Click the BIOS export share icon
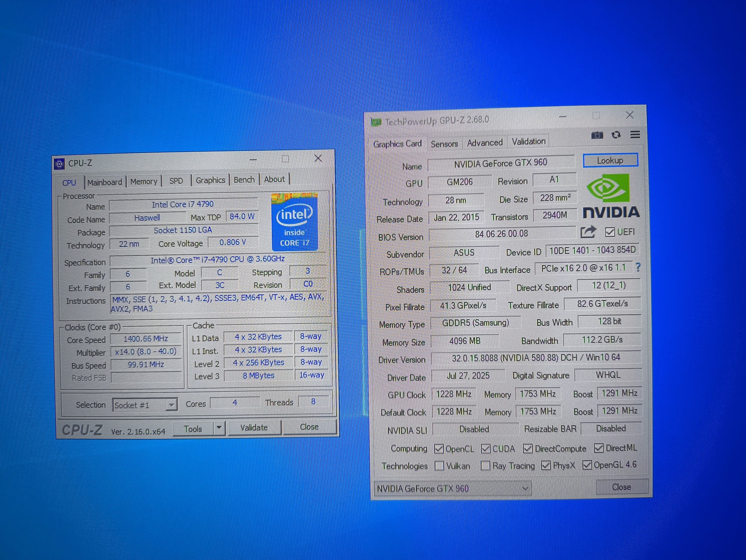The width and height of the screenshot is (746, 560). coord(588,232)
